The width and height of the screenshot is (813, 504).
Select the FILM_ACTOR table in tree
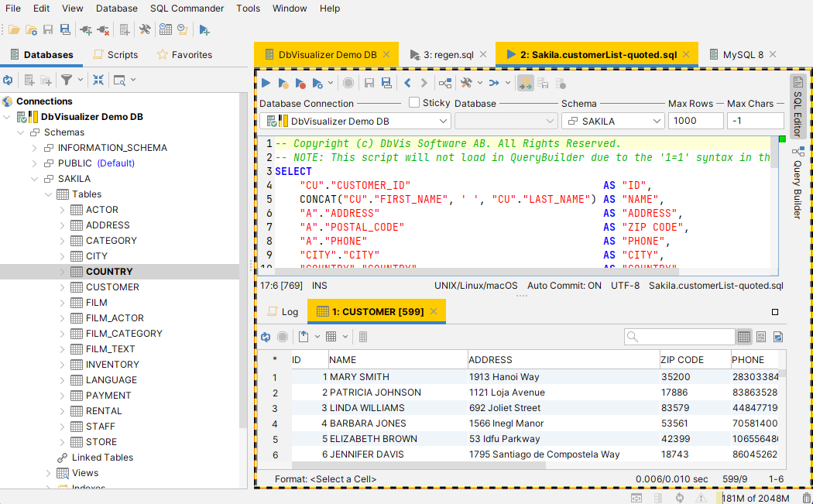[x=115, y=318]
